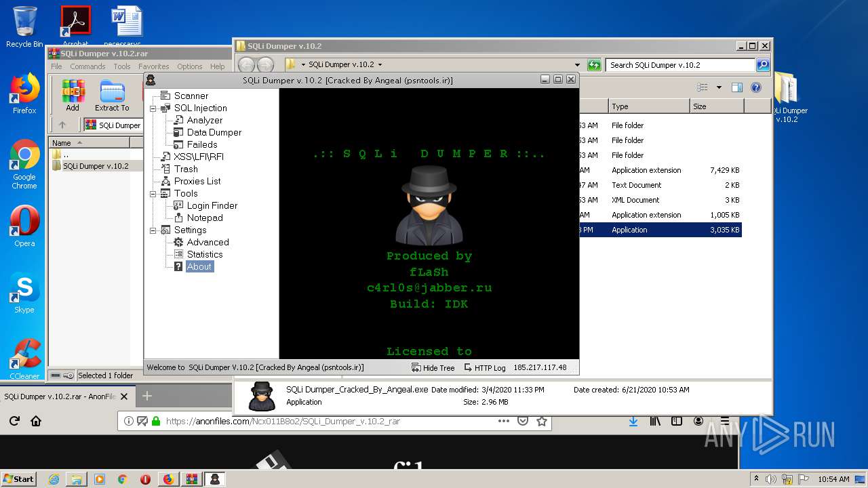Click Explorer Back navigation button
Screen dimensions: 868x488
(x=247, y=65)
